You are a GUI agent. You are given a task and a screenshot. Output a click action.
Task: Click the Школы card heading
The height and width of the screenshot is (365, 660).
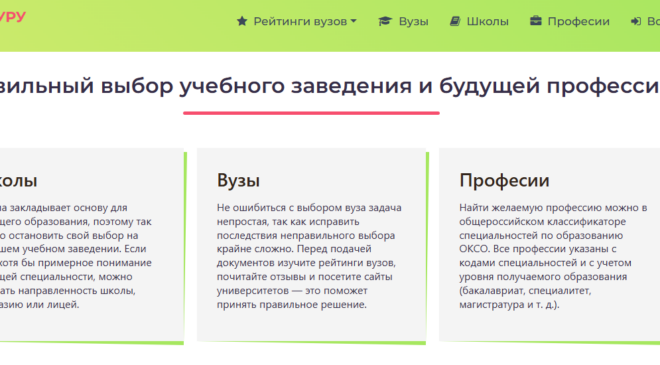coord(19,181)
